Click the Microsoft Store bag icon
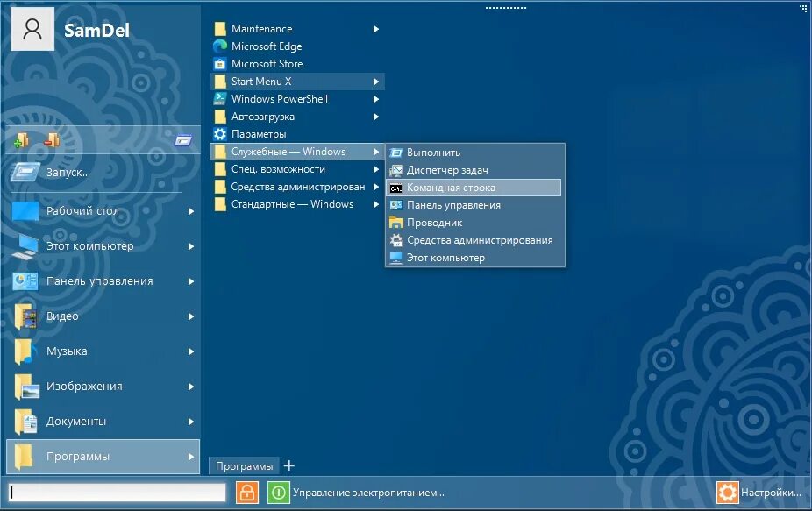The height and width of the screenshot is (511, 812). pyautogui.click(x=220, y=64)
